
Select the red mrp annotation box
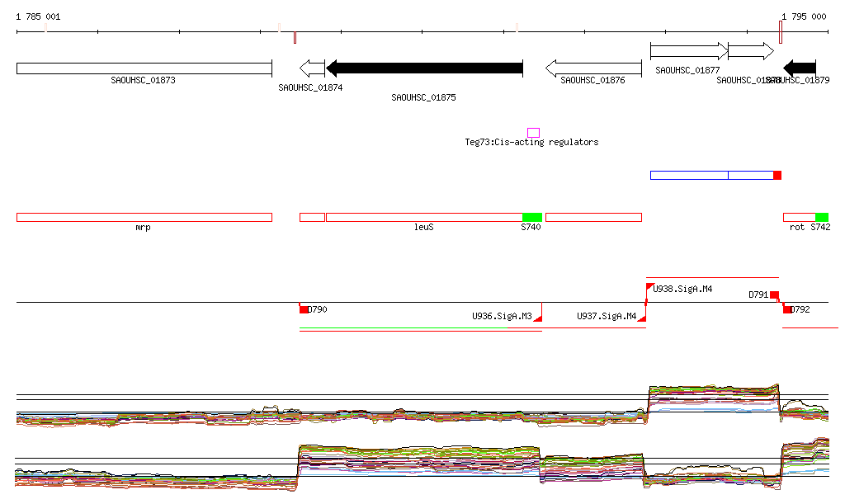(144, 218)
